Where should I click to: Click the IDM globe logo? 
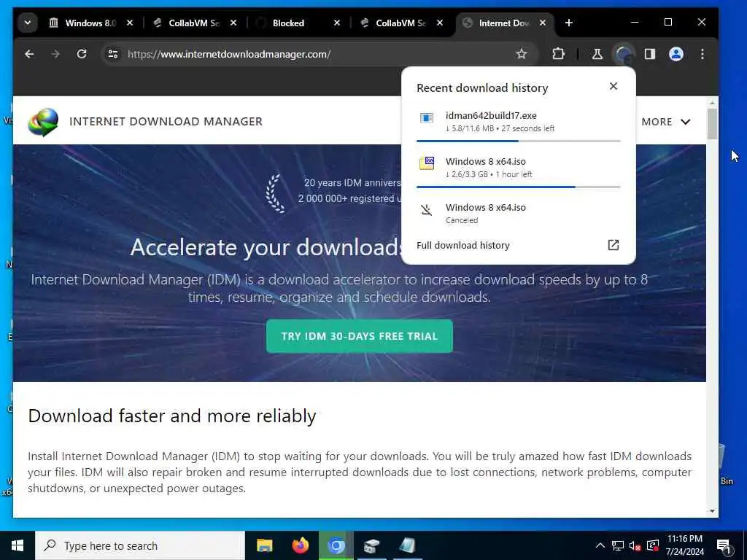[43, 122]
